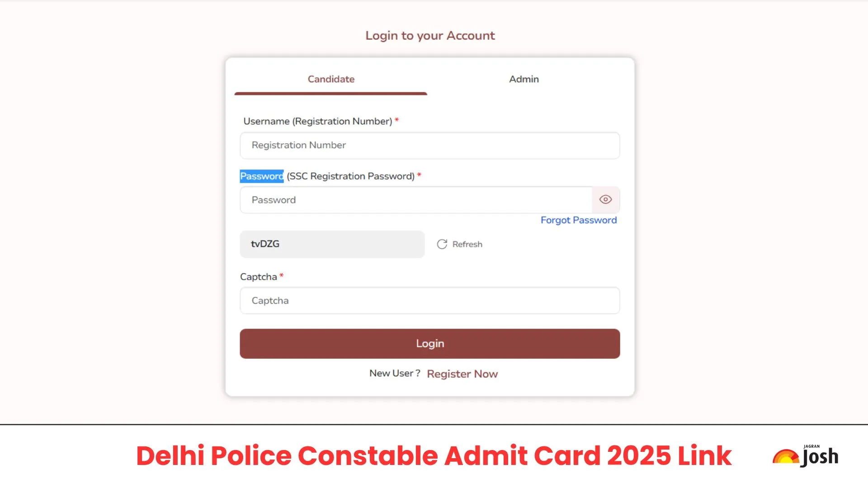868x488 pixels.
Task: Toggle password visibility with the eye icon
Action: [605, 200]
